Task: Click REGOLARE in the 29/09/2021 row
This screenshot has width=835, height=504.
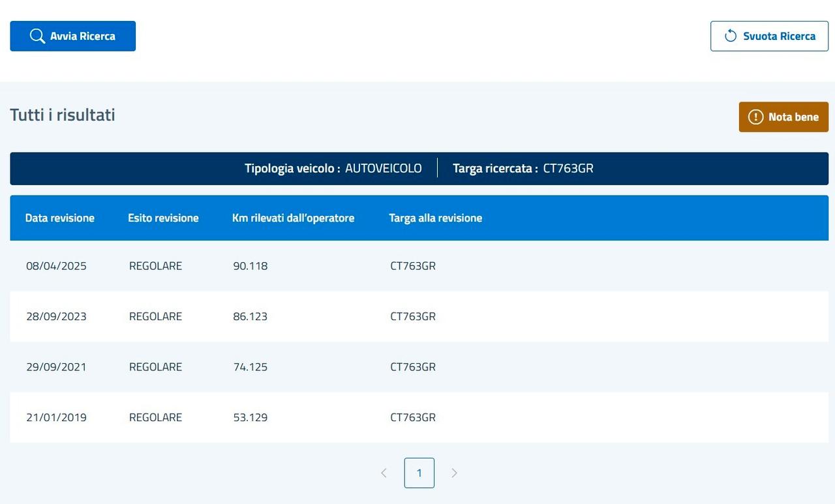Action: pos(155,367)
